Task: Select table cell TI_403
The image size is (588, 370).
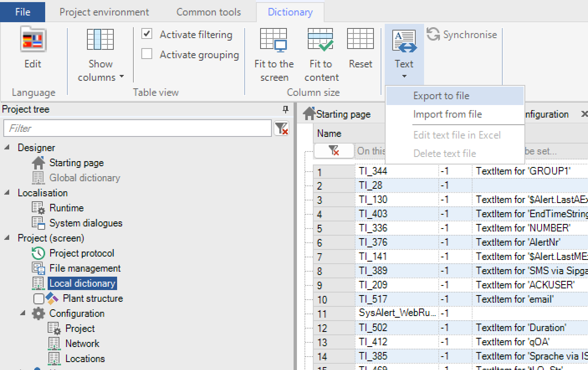Action: [x=397, y=214]
